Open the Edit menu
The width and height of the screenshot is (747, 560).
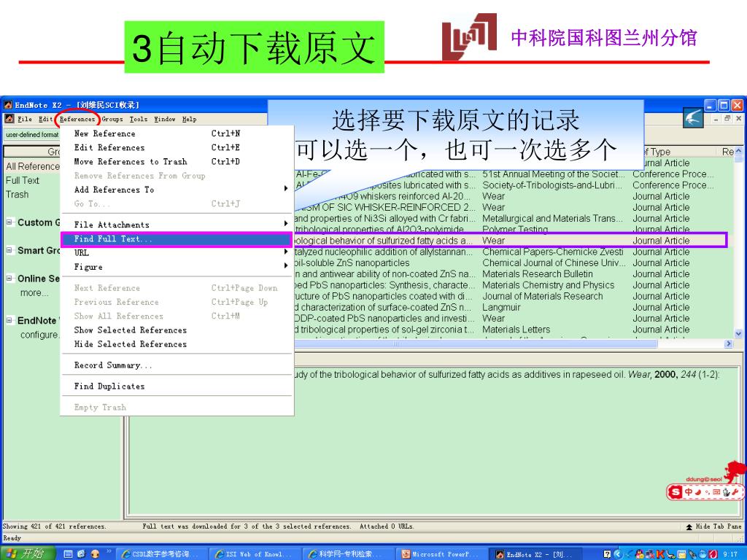[45, 119]
